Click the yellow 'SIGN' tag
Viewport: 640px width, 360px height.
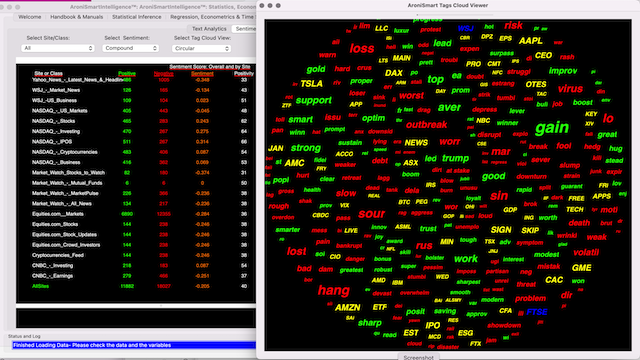pyautogui.click(x=501, y=230)
